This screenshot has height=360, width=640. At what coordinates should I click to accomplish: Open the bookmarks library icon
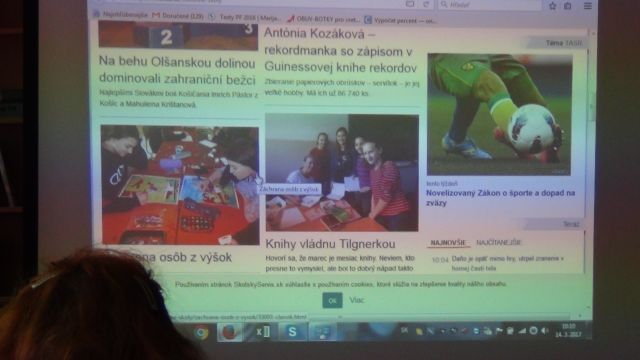(x=568, y=6)
